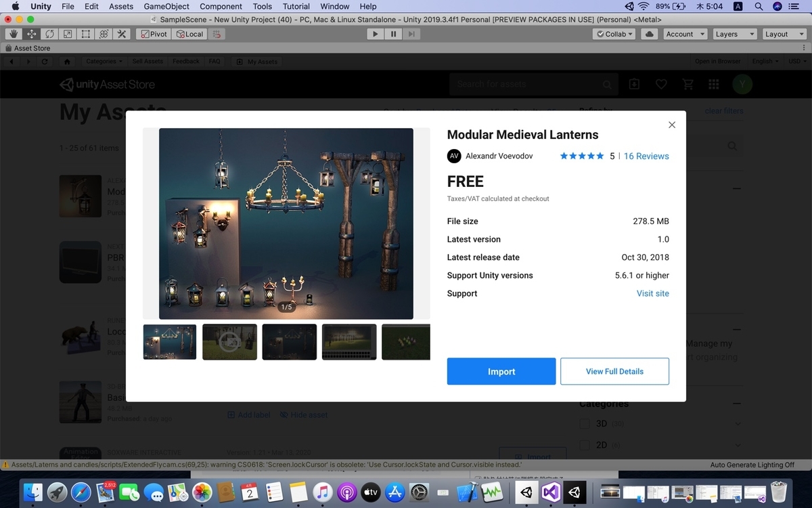Launch Visual Studio from the Dock
Screen dimensions: 812x508
coord(551,492)
